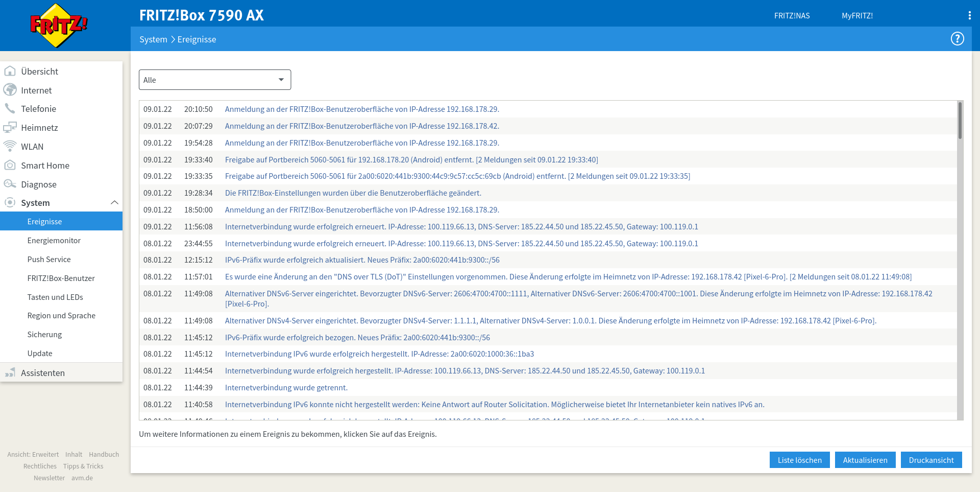Click the FRITZ! logo

coord(59,26)
